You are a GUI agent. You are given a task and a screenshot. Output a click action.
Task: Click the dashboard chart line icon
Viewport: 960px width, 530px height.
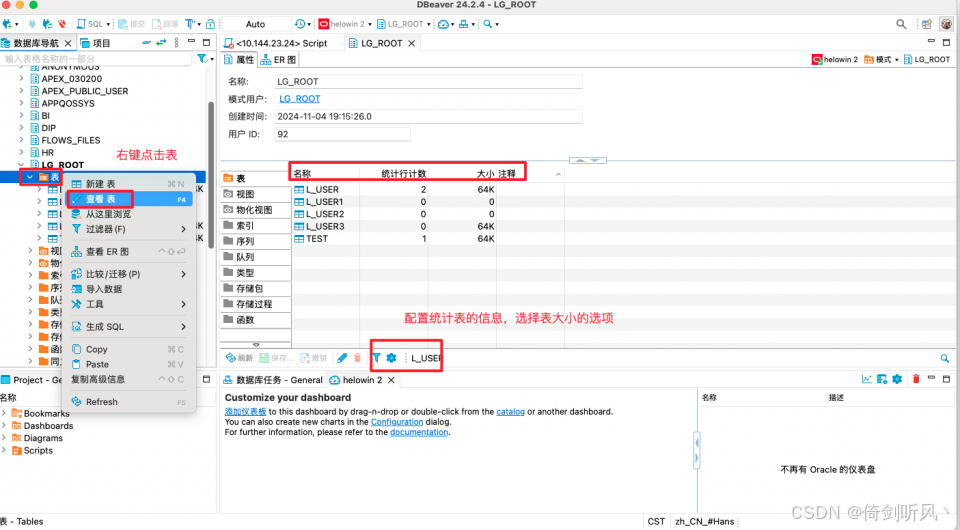tap(867, 379)
